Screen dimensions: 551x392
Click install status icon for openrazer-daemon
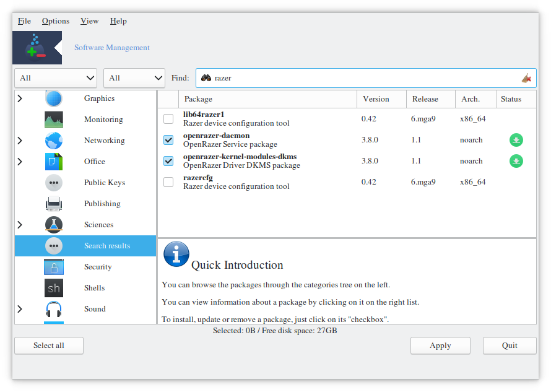516,140
